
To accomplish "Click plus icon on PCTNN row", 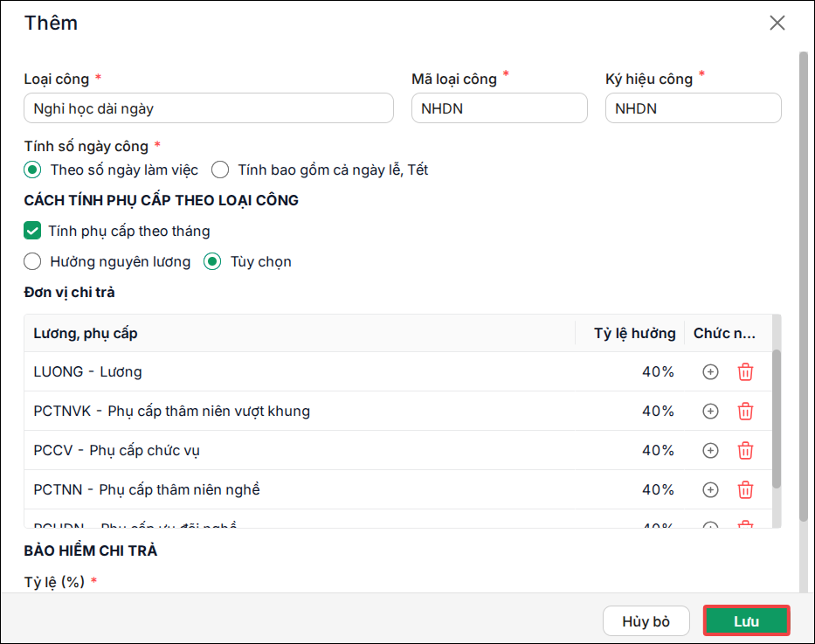I will click(x=710, y=489).
